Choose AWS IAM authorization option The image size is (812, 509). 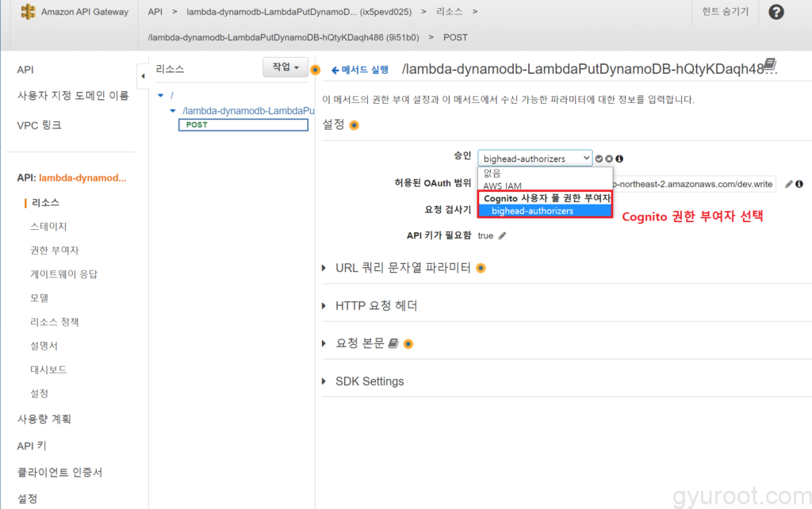(x=503, y=186)
